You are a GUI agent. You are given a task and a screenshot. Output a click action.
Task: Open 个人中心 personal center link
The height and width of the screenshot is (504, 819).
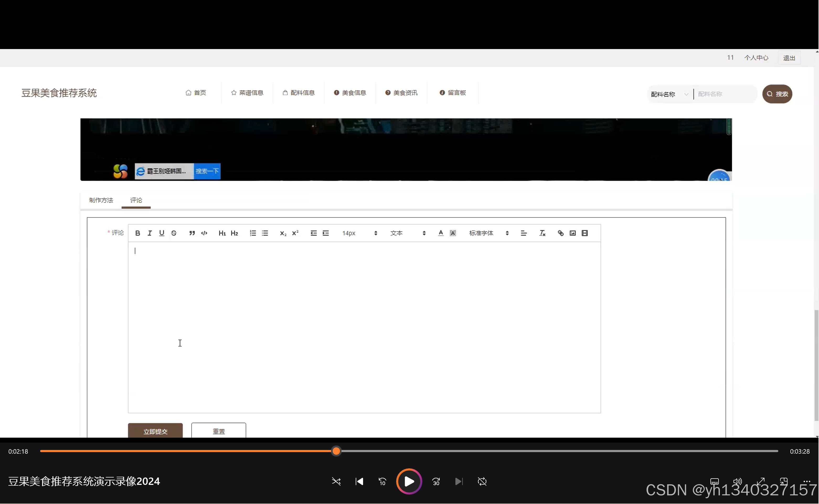click(756, 58)
